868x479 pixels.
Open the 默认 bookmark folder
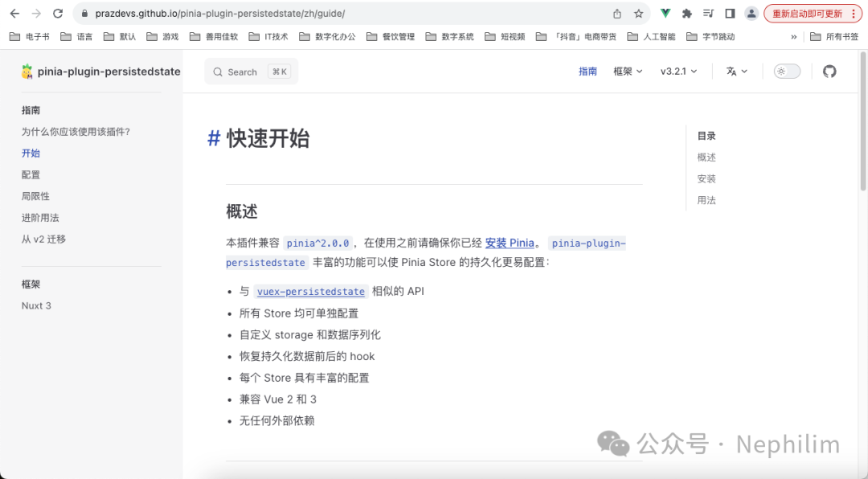click(120, 36)
